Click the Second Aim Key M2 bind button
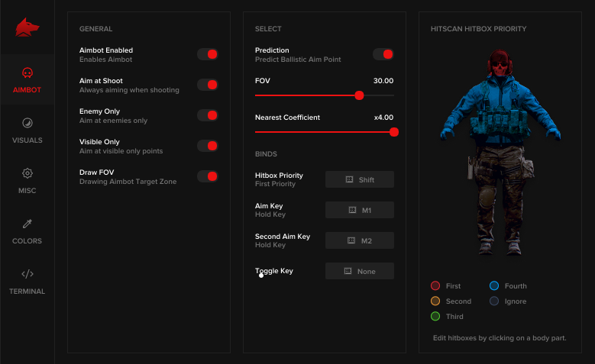This screenshot has width=595, height=364. pyautogui.click(x=360, y=240)
